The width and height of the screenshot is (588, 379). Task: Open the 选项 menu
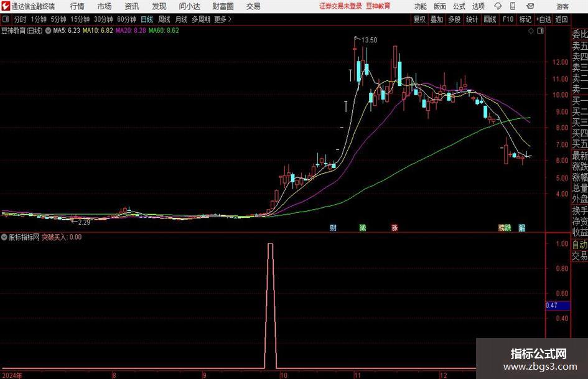478,6
